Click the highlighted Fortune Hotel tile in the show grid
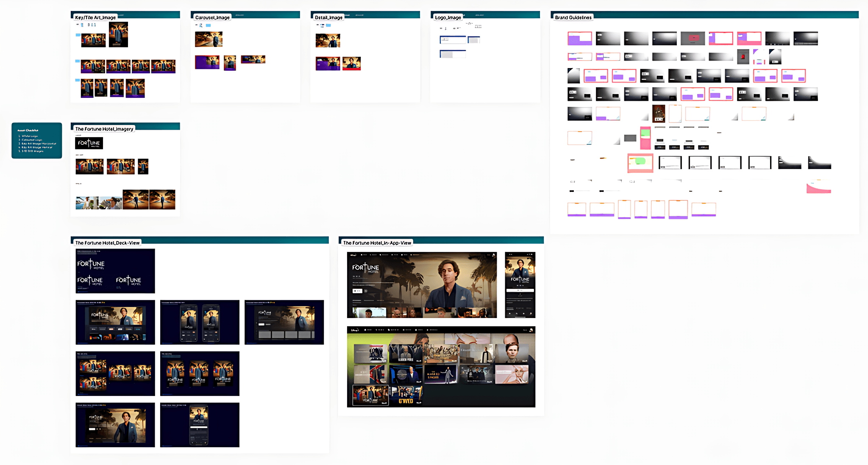 371,395
